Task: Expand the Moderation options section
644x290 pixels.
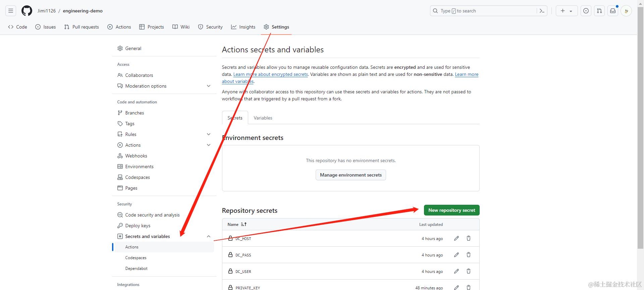Action: 209,86
